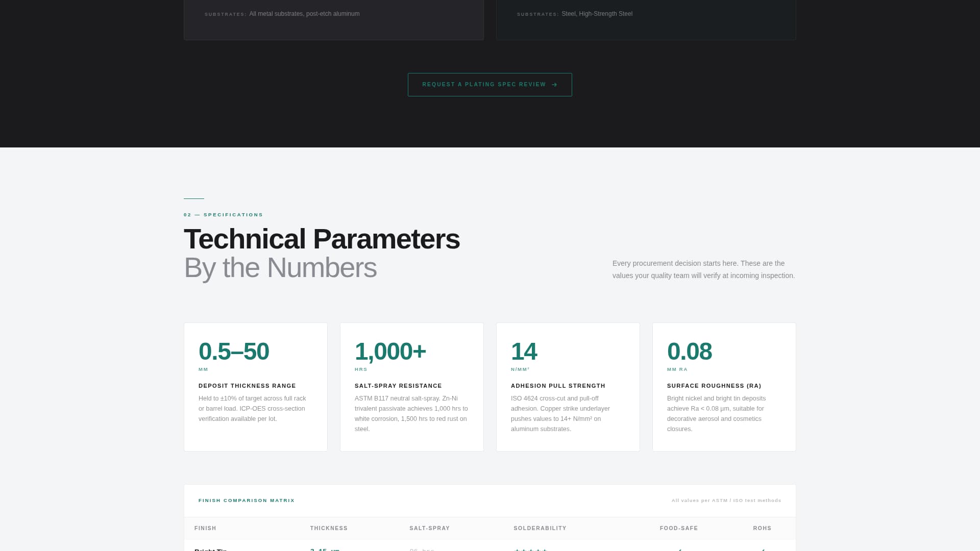
Task: Open the 02 — Specifications section label
Action: pyautogui.click(x=223, y=214)
